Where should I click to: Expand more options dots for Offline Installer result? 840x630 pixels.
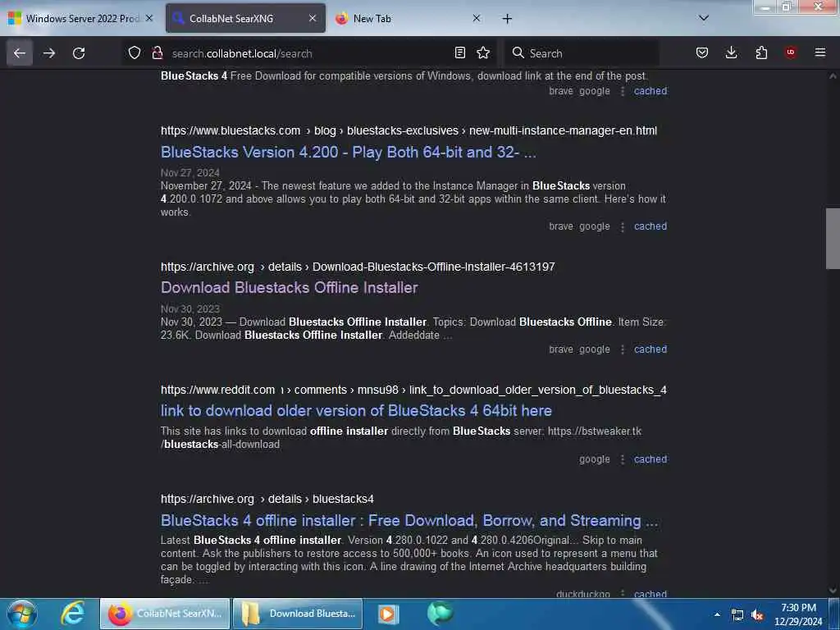[623, 349]
